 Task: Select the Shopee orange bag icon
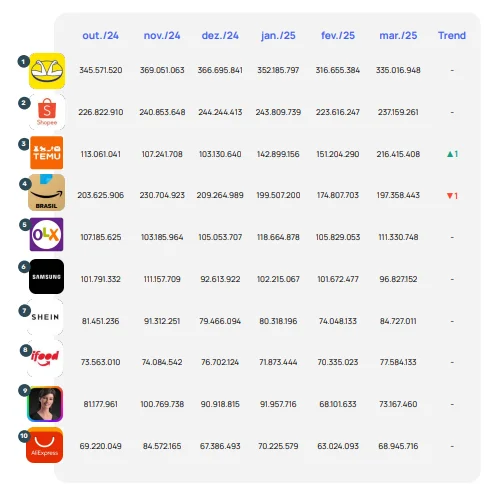[47, 112]
